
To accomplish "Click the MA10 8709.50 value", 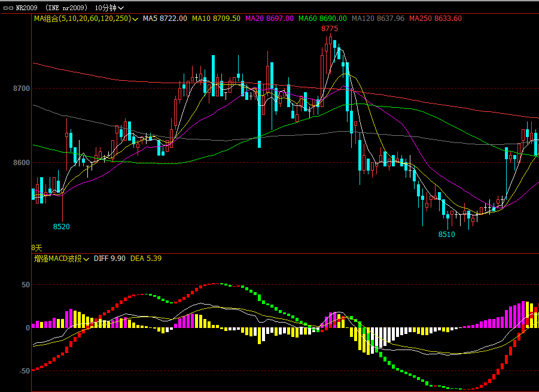I will 216,19.
